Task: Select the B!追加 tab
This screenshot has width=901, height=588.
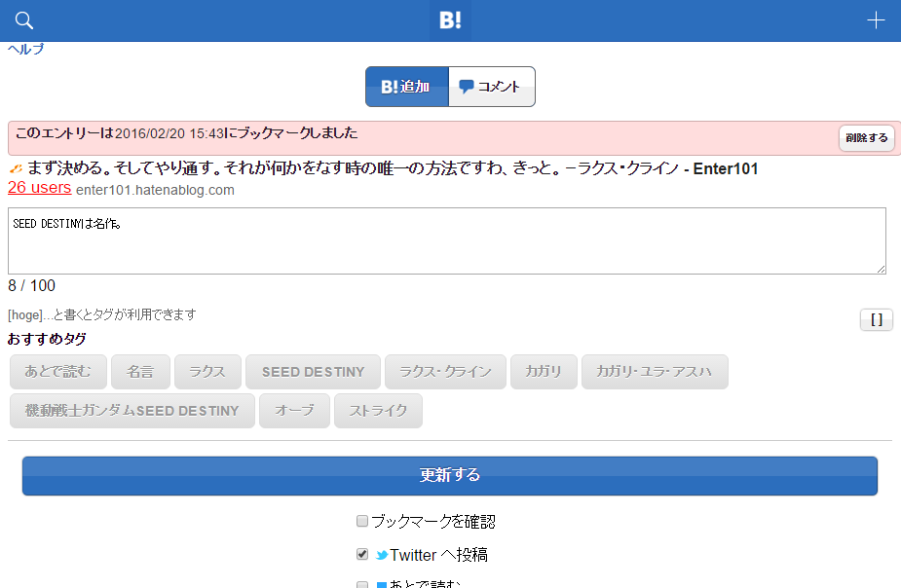Action: click(x=406, y=86)
